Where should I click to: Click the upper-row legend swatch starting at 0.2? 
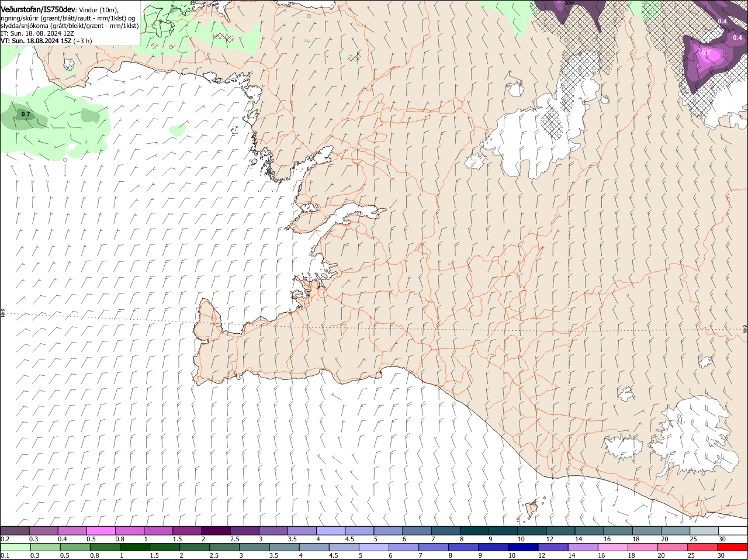pos(15,531)
